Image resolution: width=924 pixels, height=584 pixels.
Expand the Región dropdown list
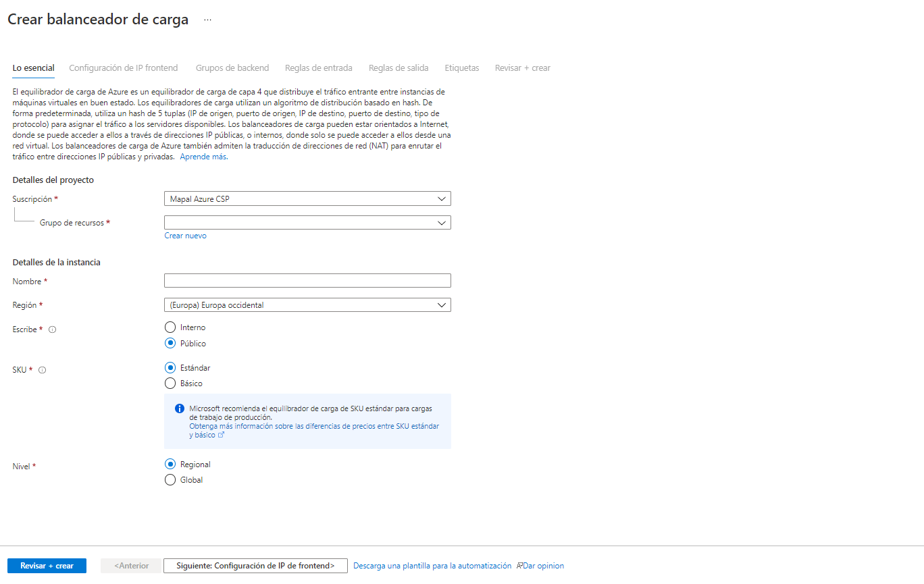pyautogui.click(x=307, y=305)
